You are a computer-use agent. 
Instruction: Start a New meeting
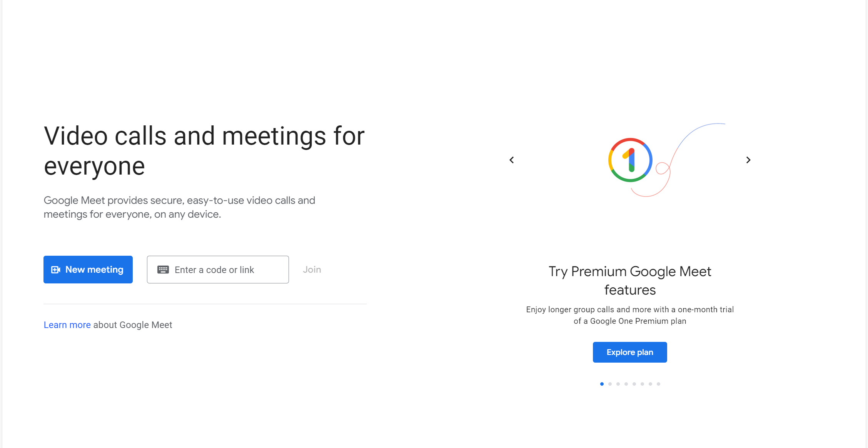[88, 270]
